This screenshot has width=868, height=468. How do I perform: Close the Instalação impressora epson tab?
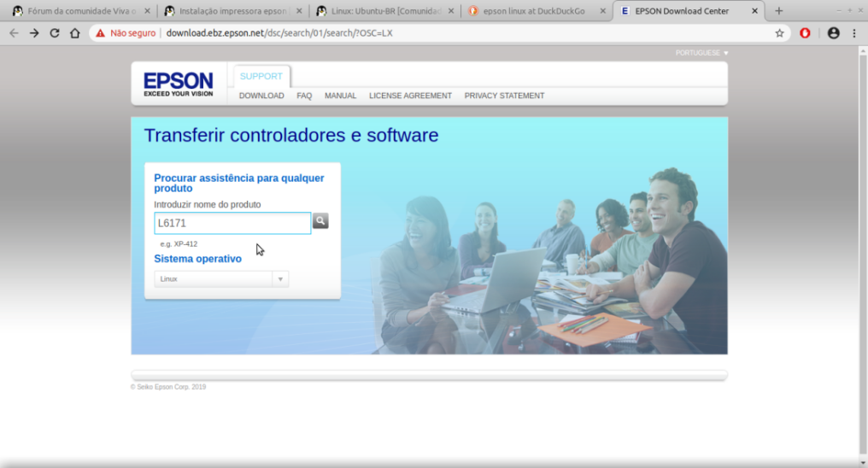point(299,10)
